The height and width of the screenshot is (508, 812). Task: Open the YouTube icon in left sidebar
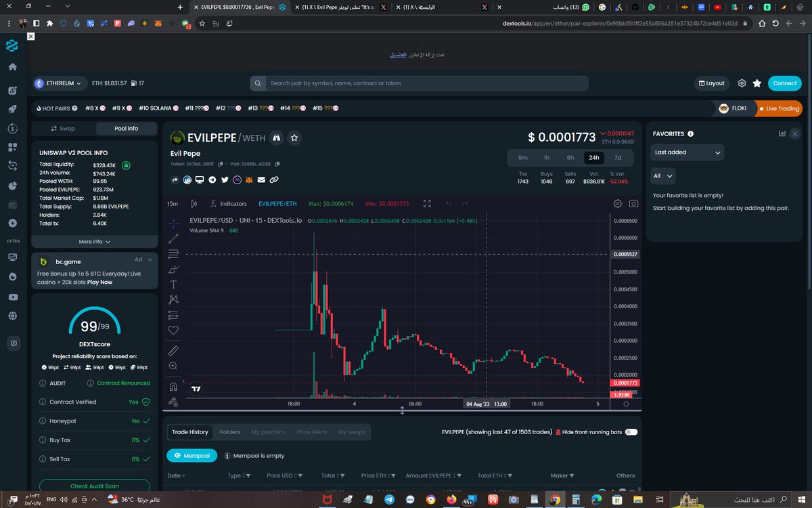[12, 297]
